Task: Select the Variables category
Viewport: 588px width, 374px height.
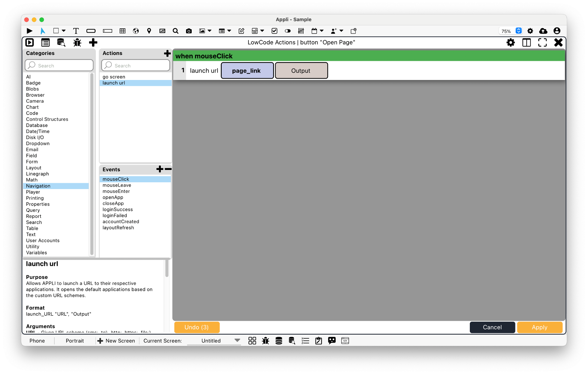Action: click(36, 253)
